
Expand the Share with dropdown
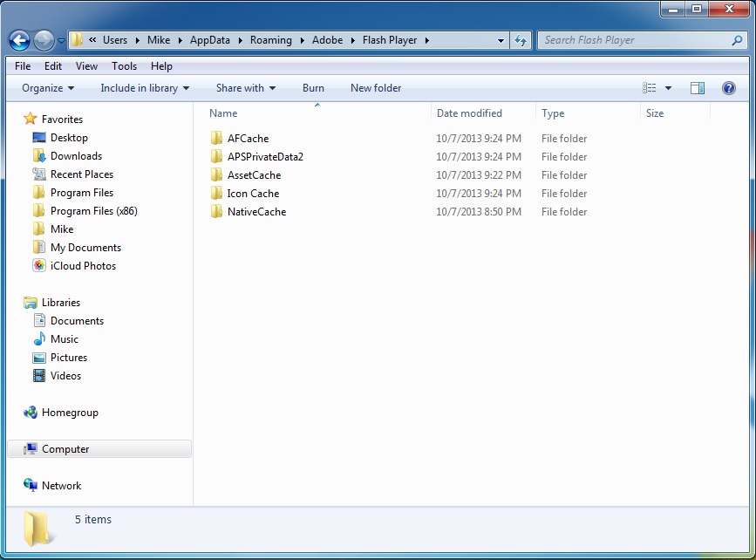(245, 87)
